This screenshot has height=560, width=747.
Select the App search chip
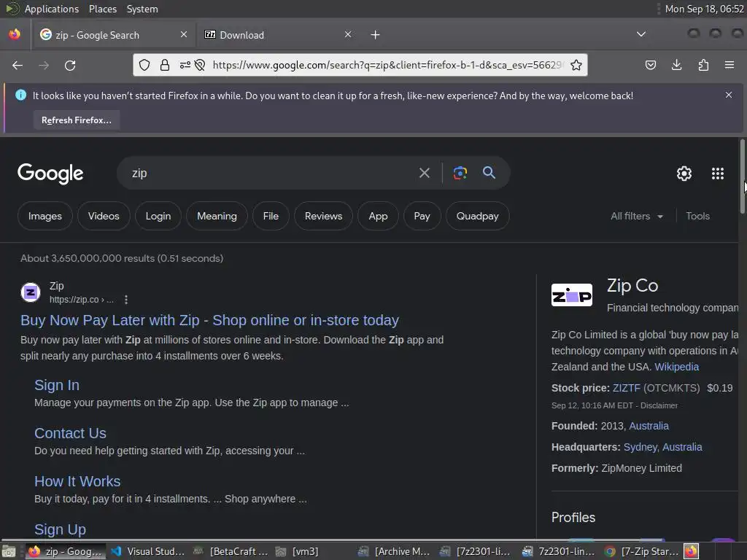coord(379,216)
